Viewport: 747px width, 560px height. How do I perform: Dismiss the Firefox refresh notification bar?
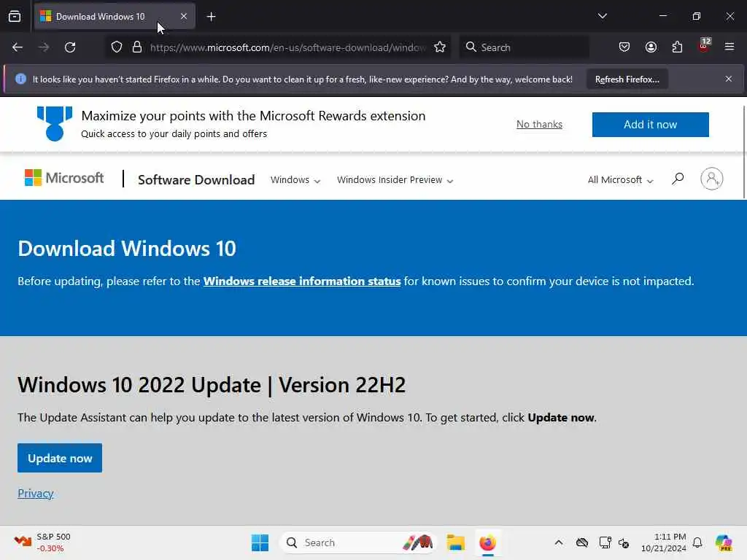729,79
